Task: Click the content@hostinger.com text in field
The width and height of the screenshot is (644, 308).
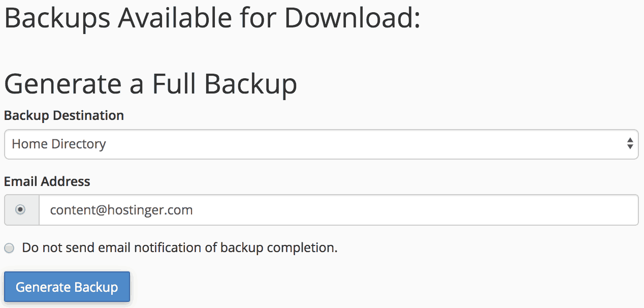Action: (x=121, y=210)
